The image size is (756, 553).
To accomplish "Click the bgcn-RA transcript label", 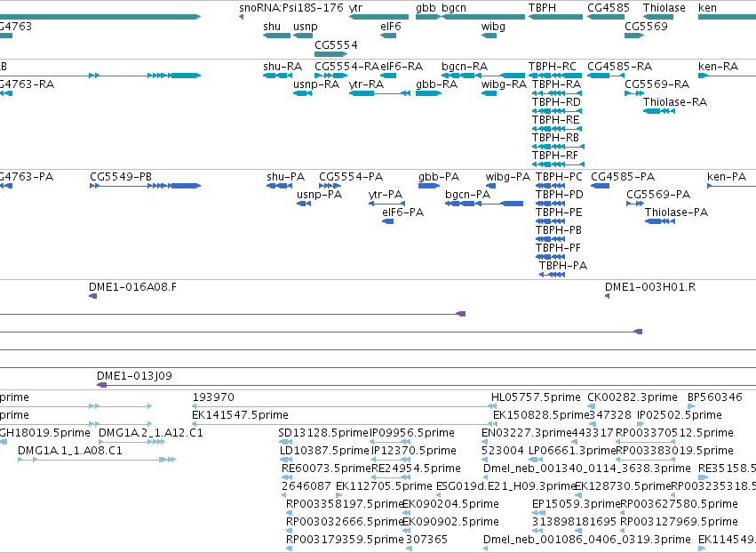I will point(465,66).
